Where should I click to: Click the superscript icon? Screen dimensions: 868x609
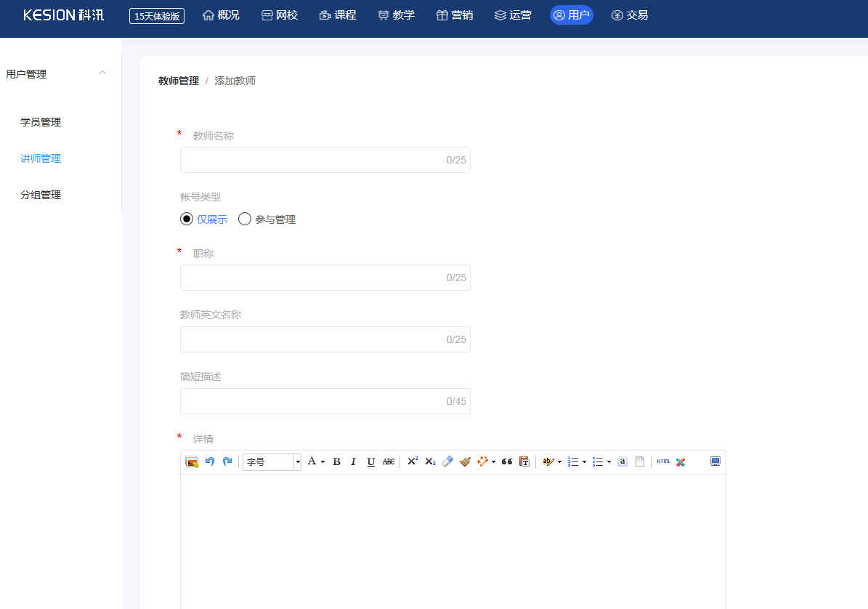click(x=413, y=461)
